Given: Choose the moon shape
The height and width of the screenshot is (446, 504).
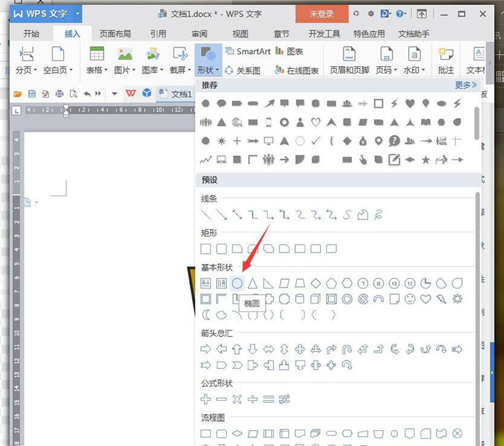Looking at the screenshot, I should [206, 315].
